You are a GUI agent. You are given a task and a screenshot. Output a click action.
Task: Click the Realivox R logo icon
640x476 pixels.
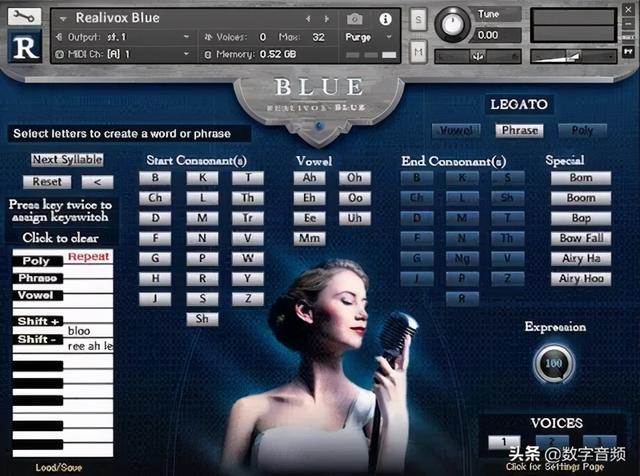coord(24,47)
